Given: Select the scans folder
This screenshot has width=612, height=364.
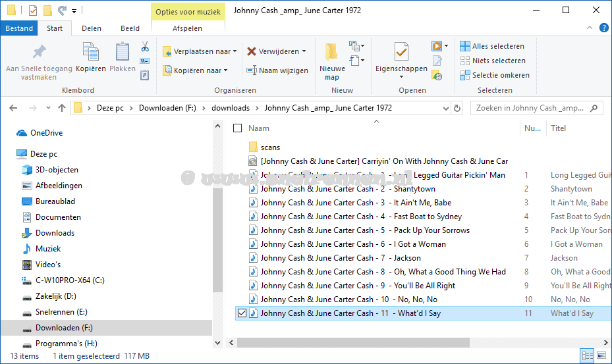Looking at the screenshot, I should (x=270, y=147).
